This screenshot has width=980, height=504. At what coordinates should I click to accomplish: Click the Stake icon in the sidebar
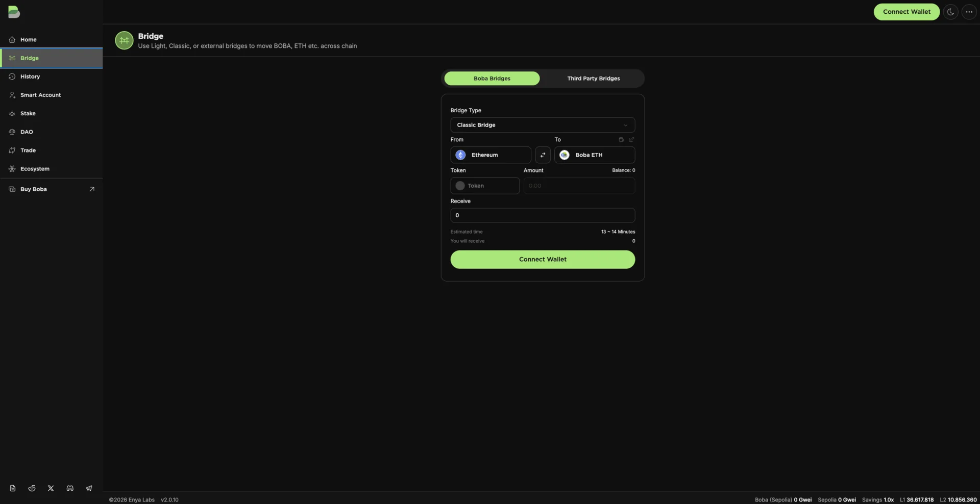click(x=12, y=113)
